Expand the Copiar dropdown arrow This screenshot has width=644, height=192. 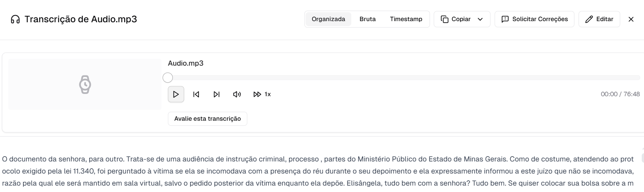point(480,19)
